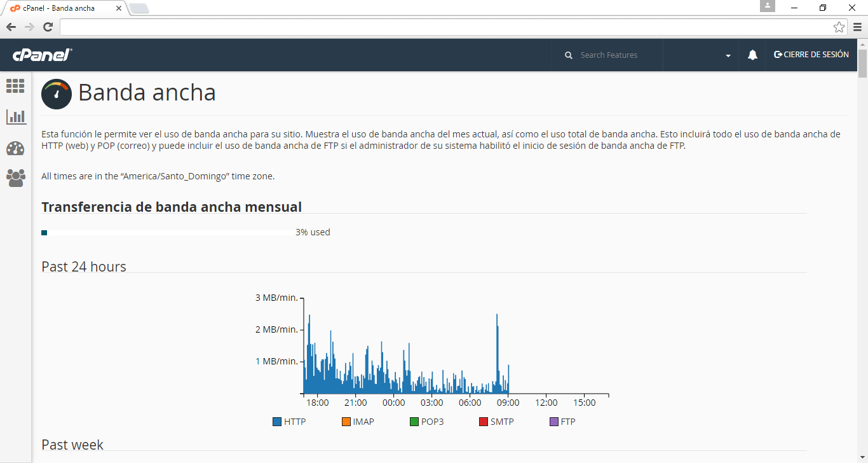Go back using browser back arrow
868x463 pixels.
11,27
